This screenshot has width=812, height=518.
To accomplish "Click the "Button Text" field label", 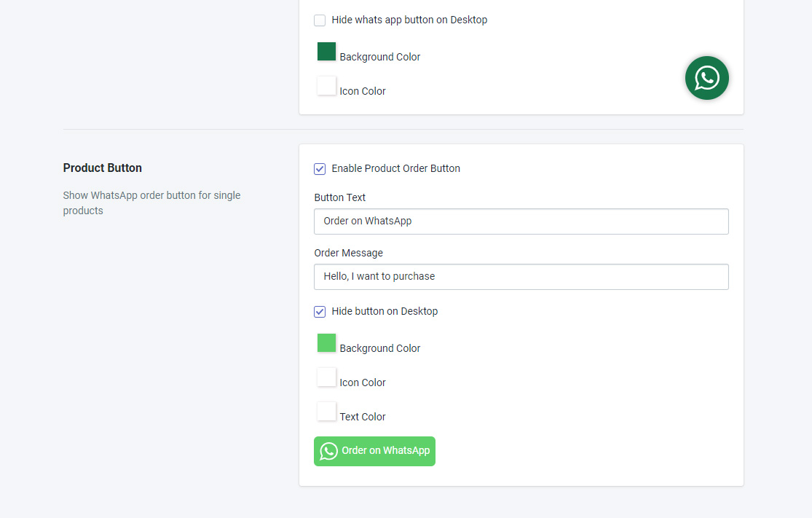I will (340, 197).
